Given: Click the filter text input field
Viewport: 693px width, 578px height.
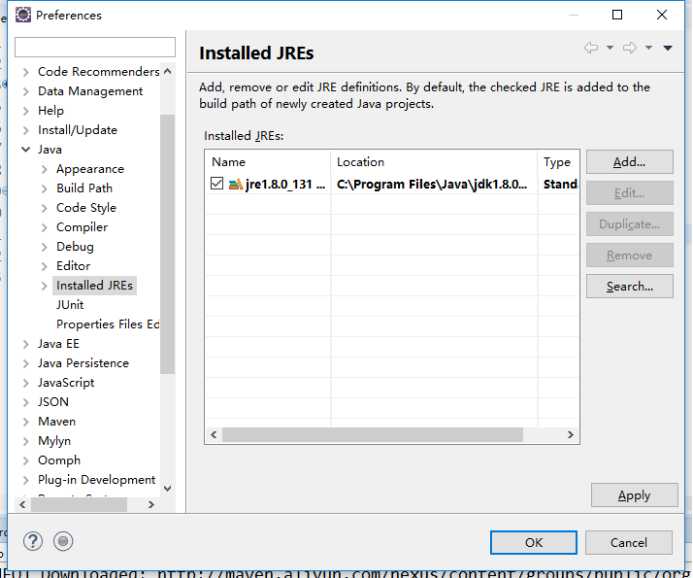Looking at the screenshot, I should (x=95, y=47).
